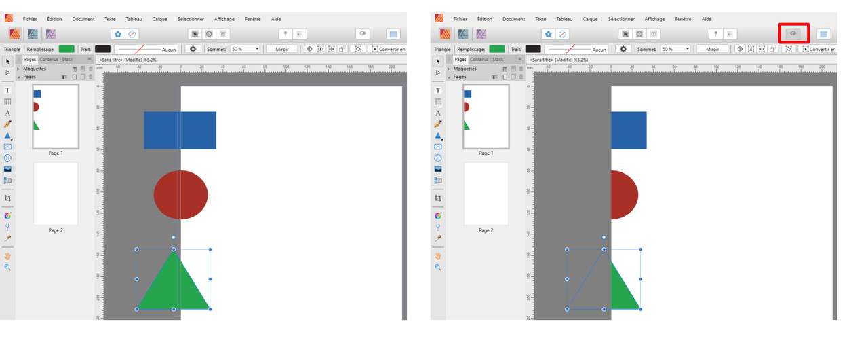
Task: Toggle crossed-out pentagon icon in left window
Action: point(132,34)
